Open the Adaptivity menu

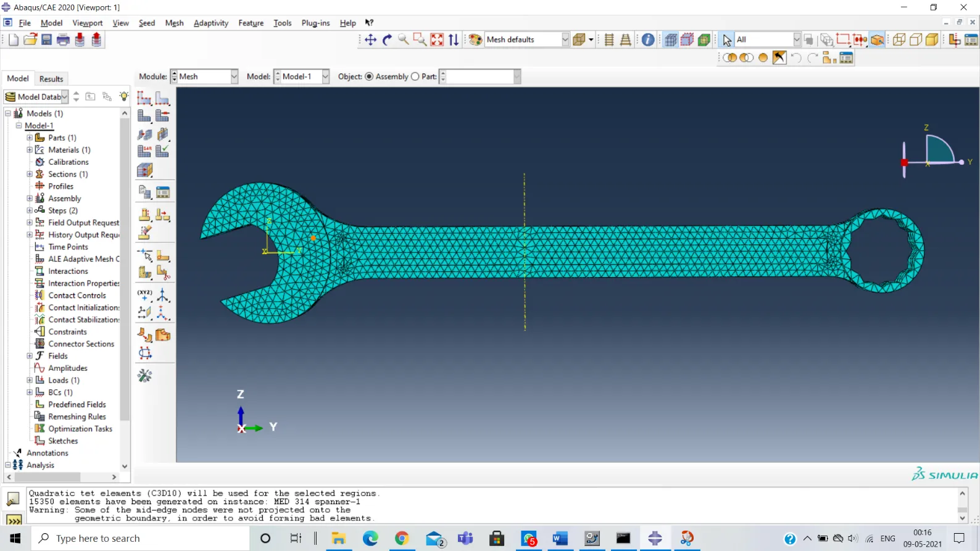pyautogui.click(x=210, y=23)
